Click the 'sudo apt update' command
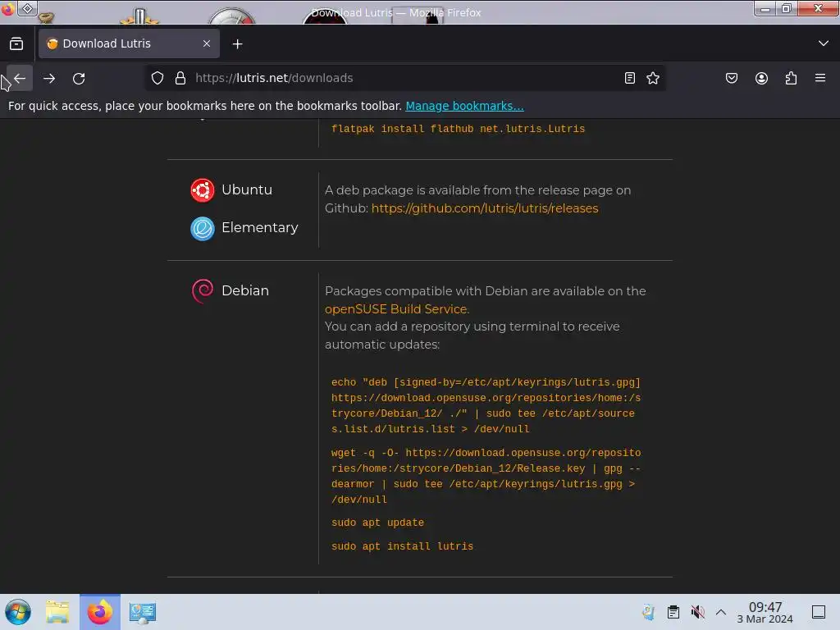The image size is (840, 630). point(377,523)
